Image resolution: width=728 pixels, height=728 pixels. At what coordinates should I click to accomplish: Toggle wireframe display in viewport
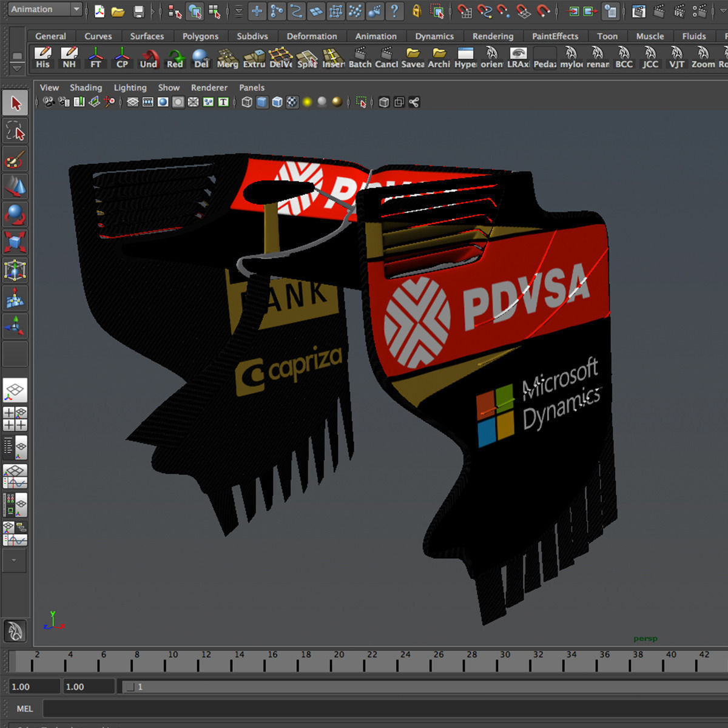(x=247, y=102)
